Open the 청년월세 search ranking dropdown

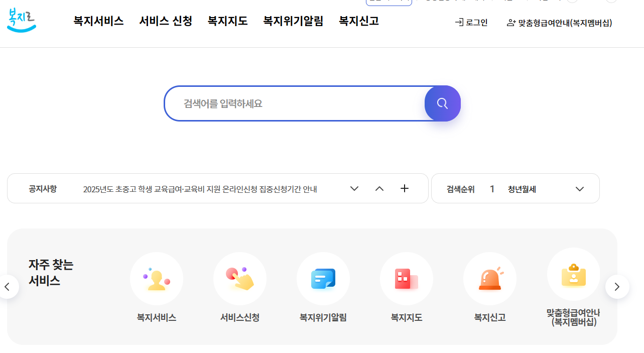[x=580, y=189]
